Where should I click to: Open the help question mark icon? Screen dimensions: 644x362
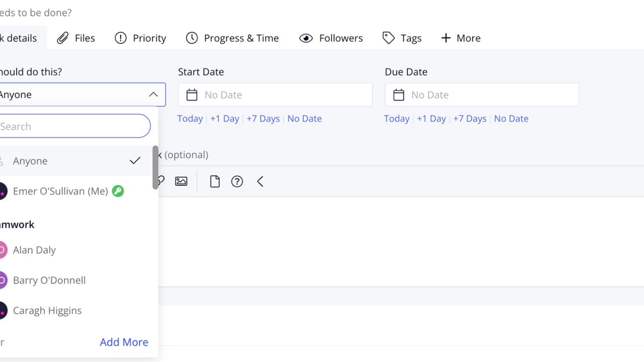pos(237,182)
